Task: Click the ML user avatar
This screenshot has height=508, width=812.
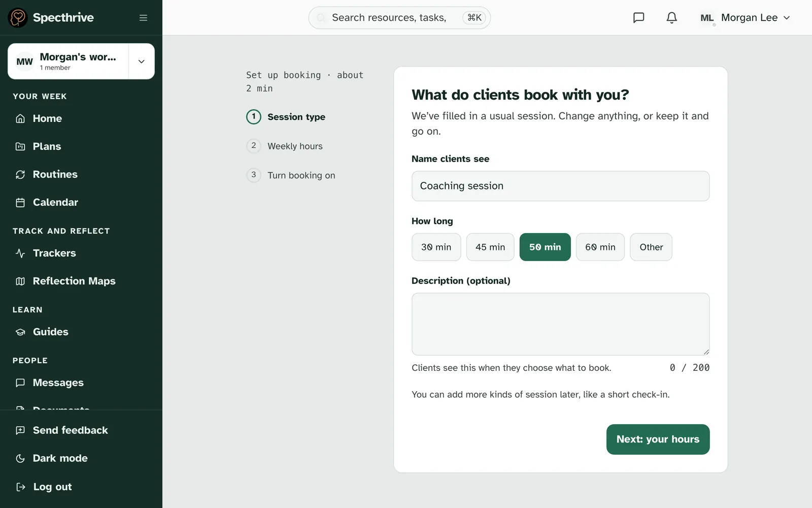Action: (x=706, y=18)
